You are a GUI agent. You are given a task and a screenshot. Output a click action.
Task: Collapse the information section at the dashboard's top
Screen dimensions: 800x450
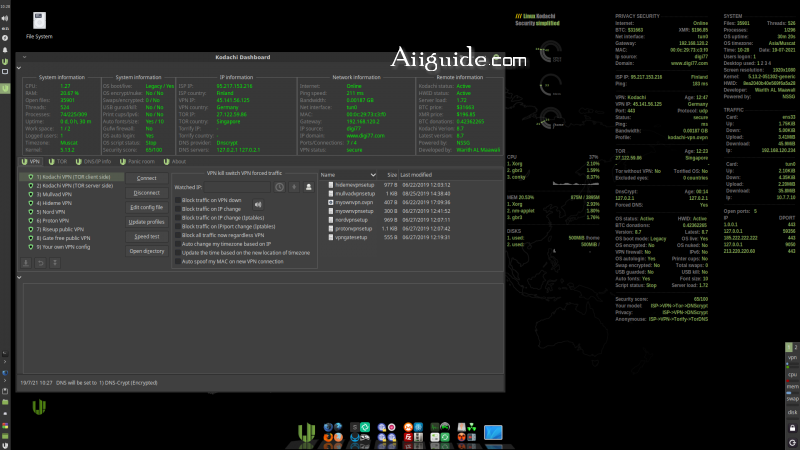click(19, 68)
